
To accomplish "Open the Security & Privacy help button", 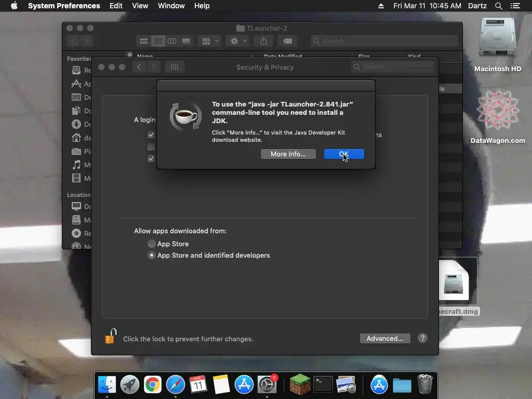I will click(422, 338).
